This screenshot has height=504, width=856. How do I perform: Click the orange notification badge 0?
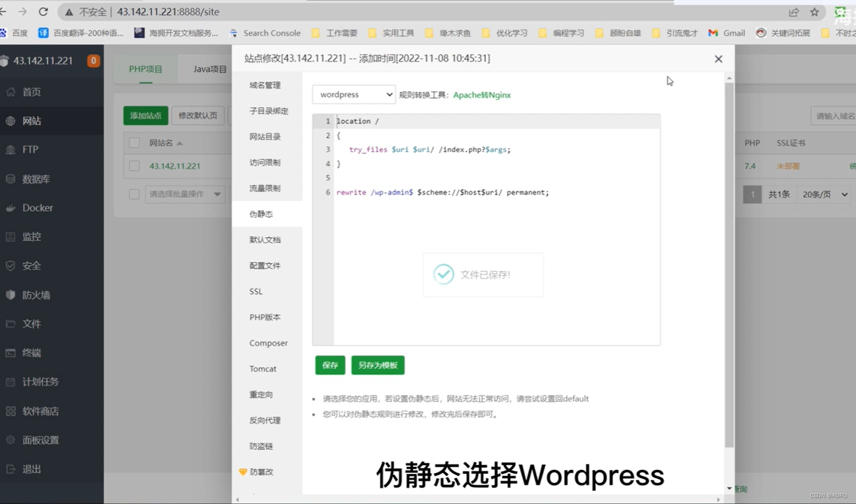(93, 61)
